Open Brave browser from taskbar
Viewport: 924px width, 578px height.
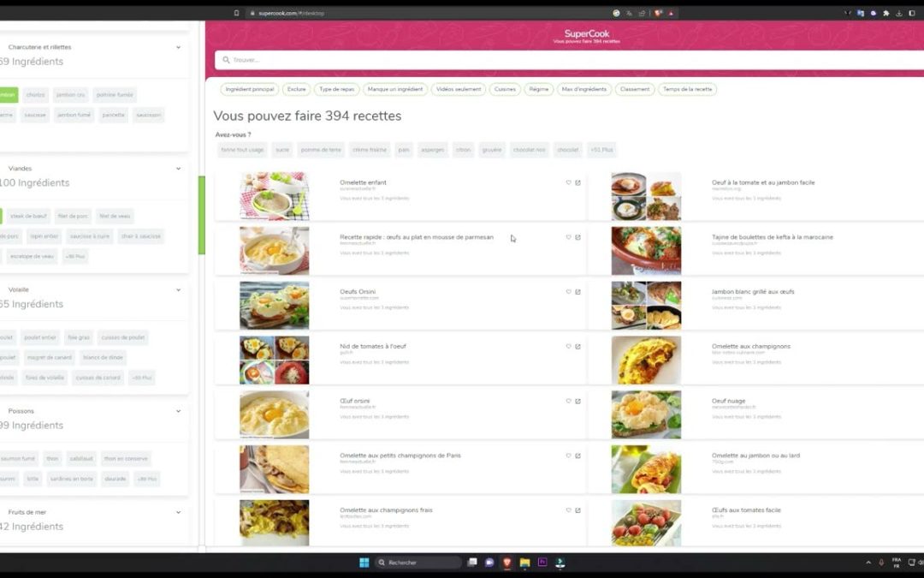pyautogui.click(x=506, y=563)
